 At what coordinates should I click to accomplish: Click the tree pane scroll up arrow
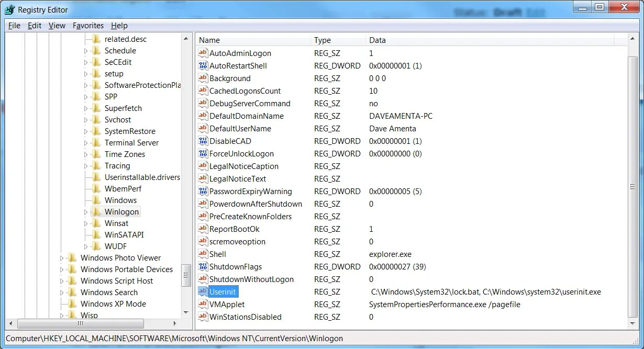click(x=186, y=39)
